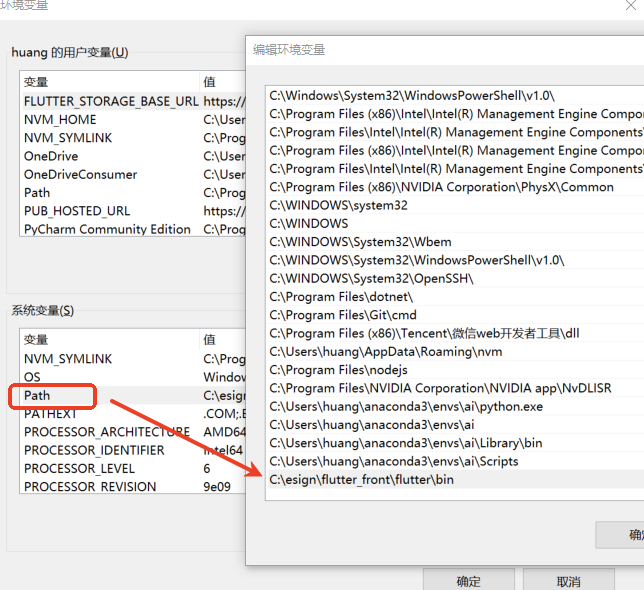Select PUB_HOSTED_URL user variable
The height and width of the screenshot is (590, 644).
(x=133, y=211)
